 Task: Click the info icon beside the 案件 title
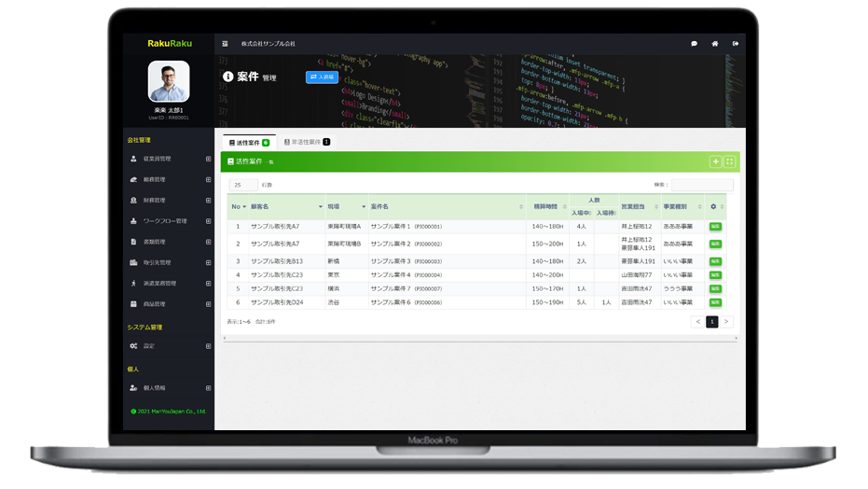click(x=228, y=77)
